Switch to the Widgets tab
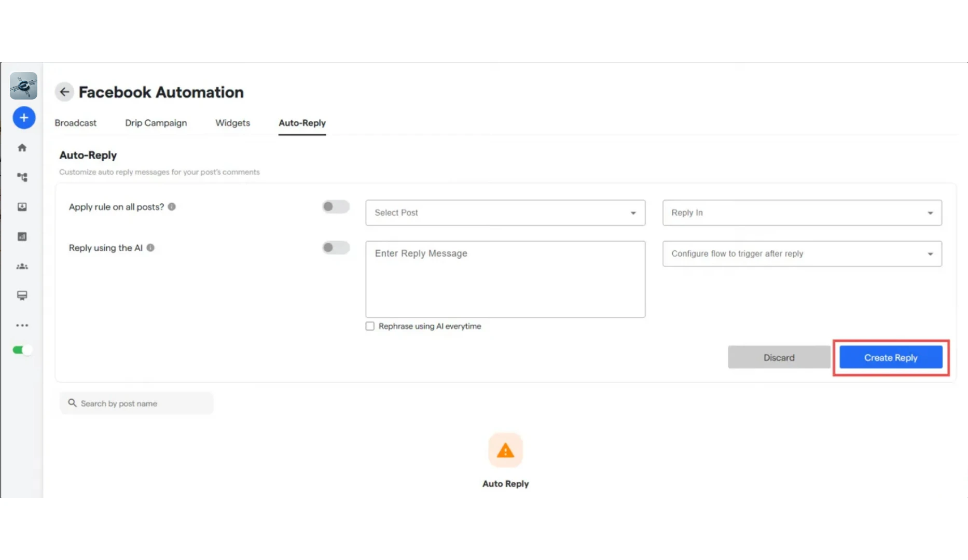The width and height of the screenshot is (968, 560). pyautogui.click(x=232, y=123)
